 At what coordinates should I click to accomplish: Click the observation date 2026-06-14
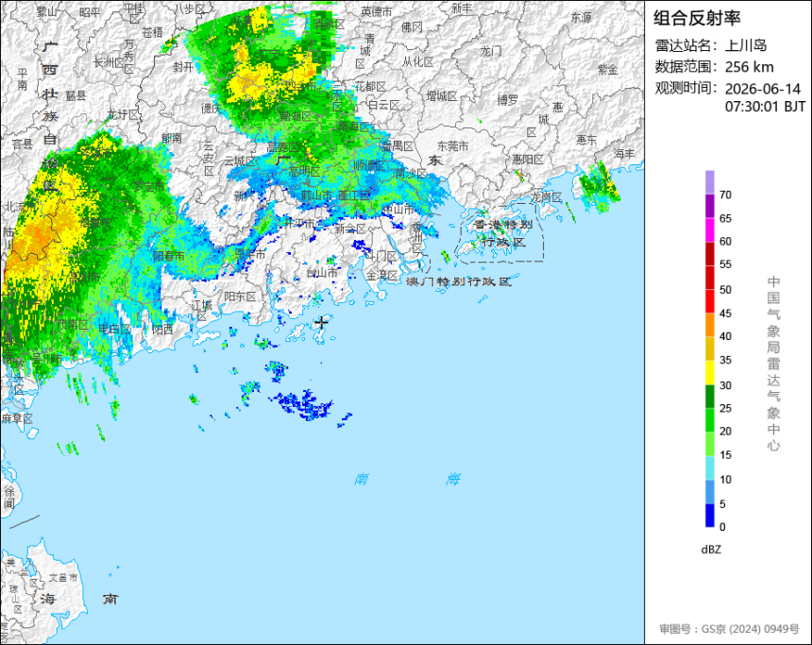coord(763,89)
